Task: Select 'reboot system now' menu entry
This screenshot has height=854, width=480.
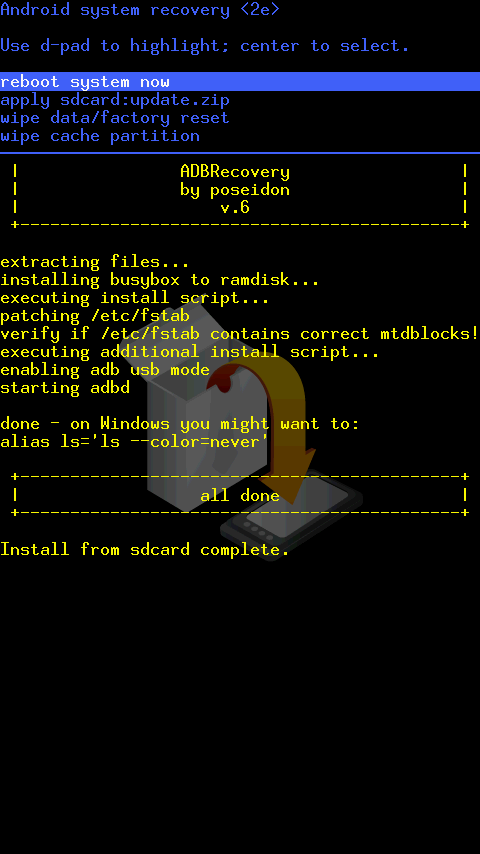Action: click(x=240, y=82)
